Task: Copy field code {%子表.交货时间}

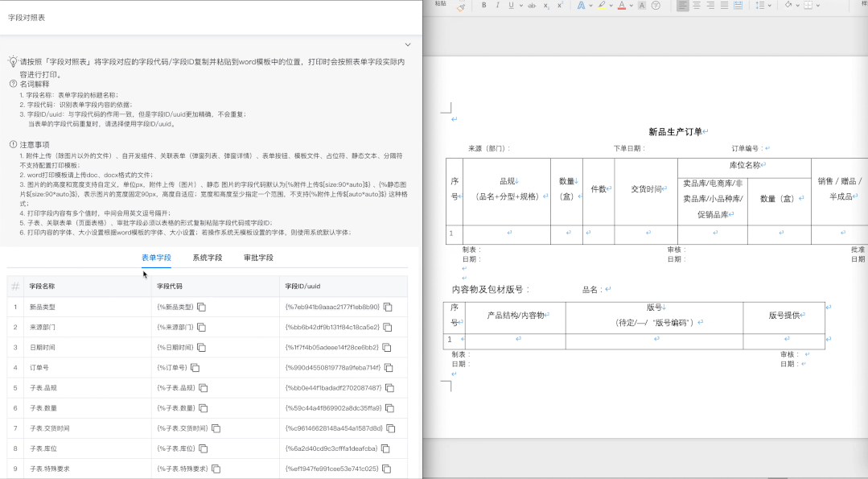Action: coord(216,428)
